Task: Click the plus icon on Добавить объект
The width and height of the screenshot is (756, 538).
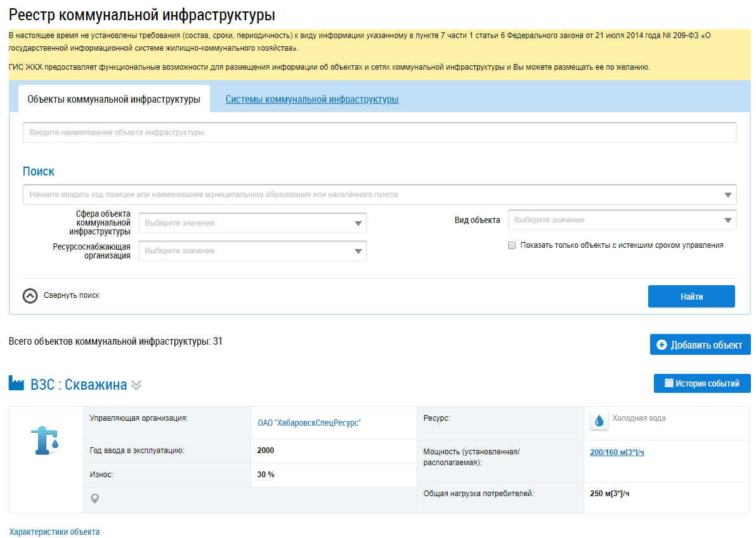Action: (x=661, y=345)
